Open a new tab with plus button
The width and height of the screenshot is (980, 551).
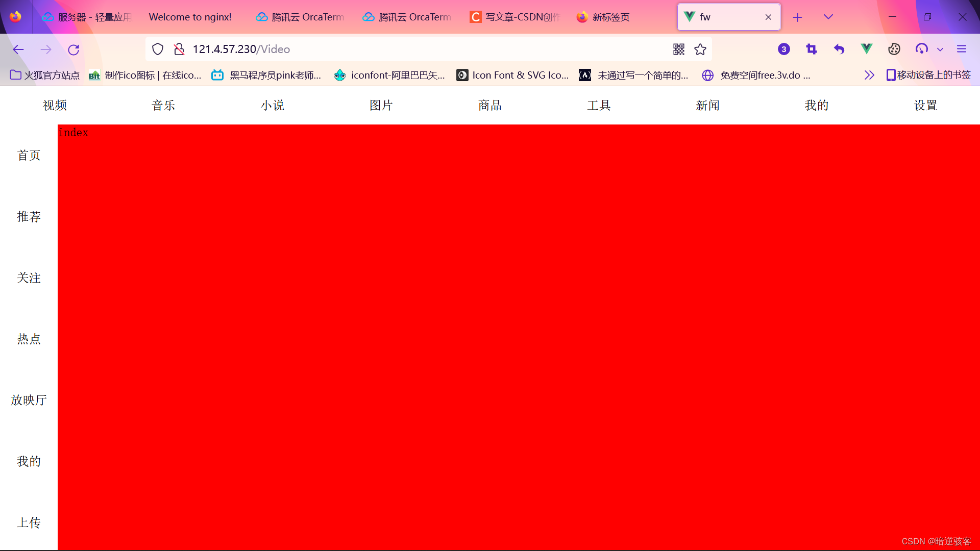click(x=797, y=17)
